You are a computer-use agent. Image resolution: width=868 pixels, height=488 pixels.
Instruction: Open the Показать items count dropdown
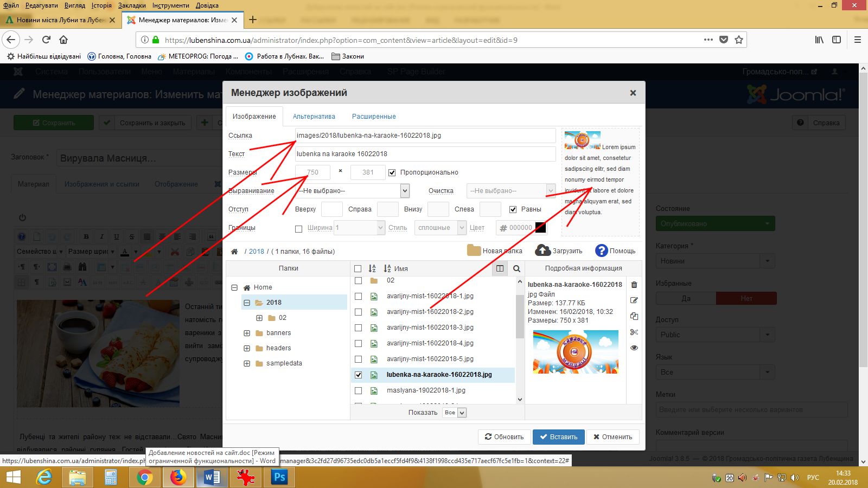coord(455,413)
